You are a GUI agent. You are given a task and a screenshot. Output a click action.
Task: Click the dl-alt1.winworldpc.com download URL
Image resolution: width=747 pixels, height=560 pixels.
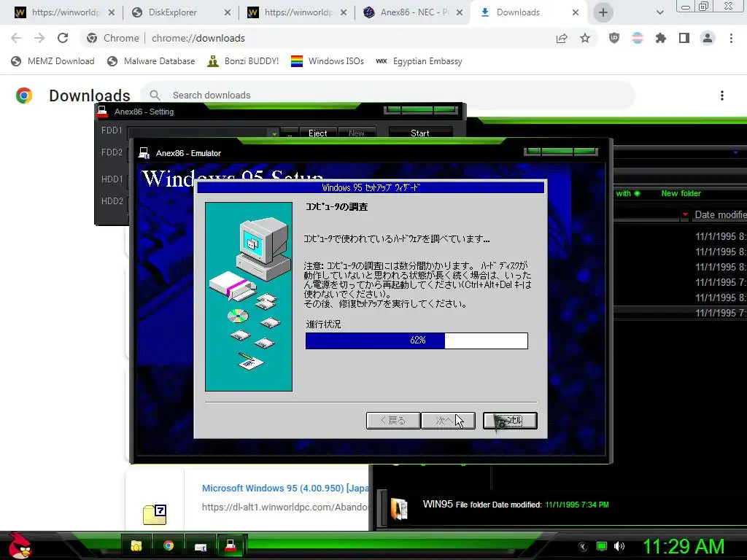pos(285,507)
